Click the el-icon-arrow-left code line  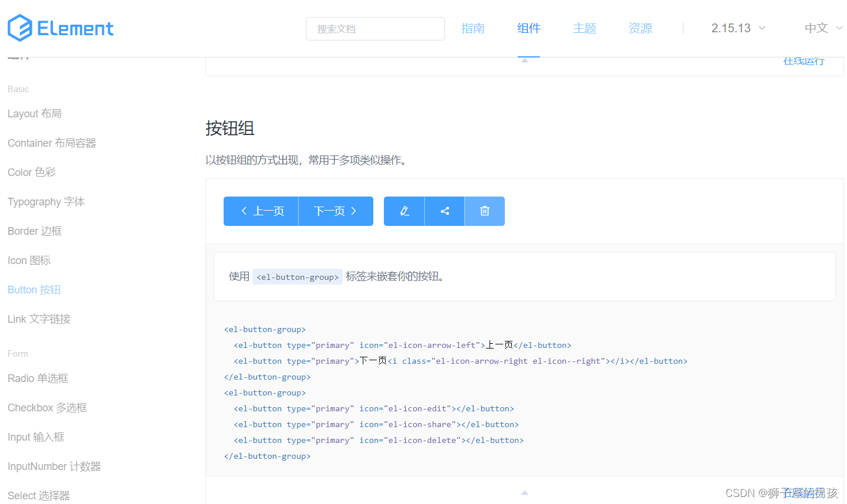(403, 345)
